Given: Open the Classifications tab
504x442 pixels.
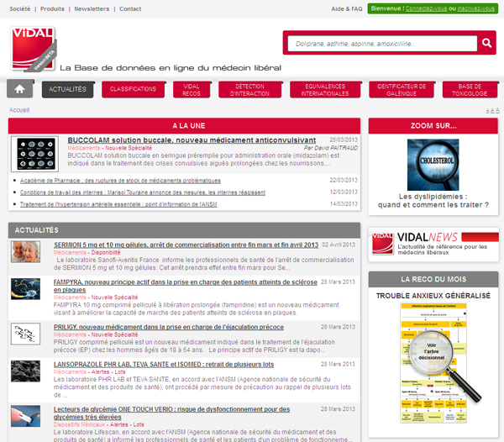Looking at the screenshot, I should tap(133, 89).
